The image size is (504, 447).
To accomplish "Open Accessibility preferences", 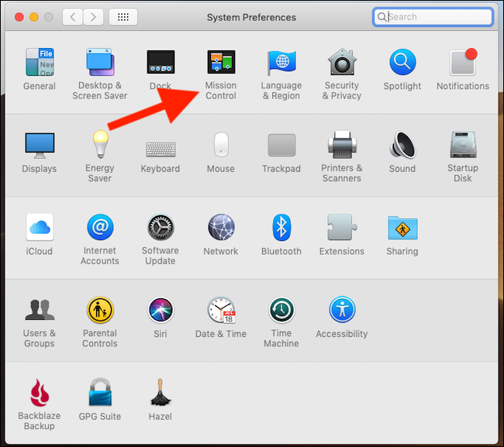I will click(342, 310).
